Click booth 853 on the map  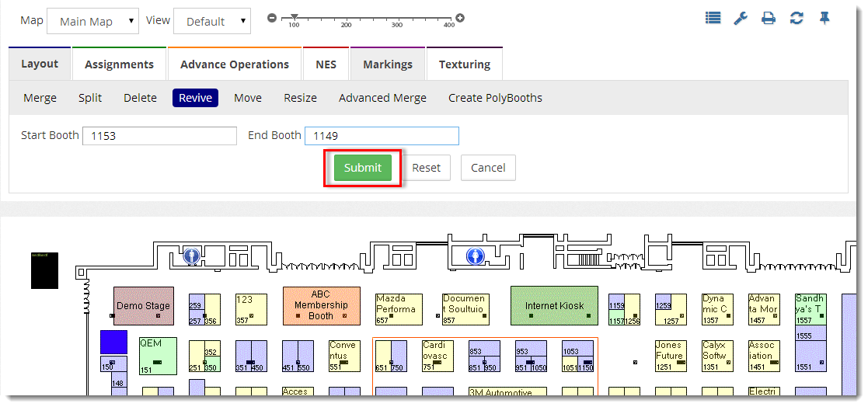click(x=484, y=348)
